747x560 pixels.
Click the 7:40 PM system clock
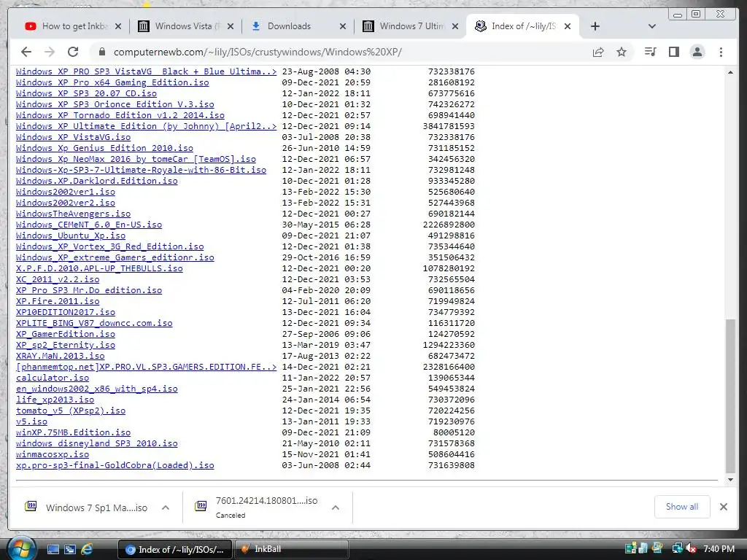(x=719, y=549)
